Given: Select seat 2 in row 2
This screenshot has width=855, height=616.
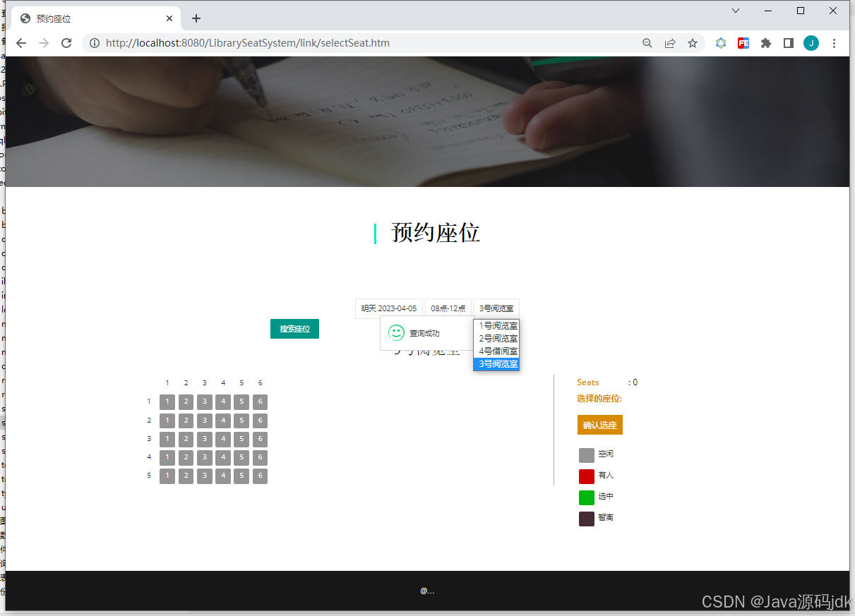Looking at the screenshot, I should 186,421.
